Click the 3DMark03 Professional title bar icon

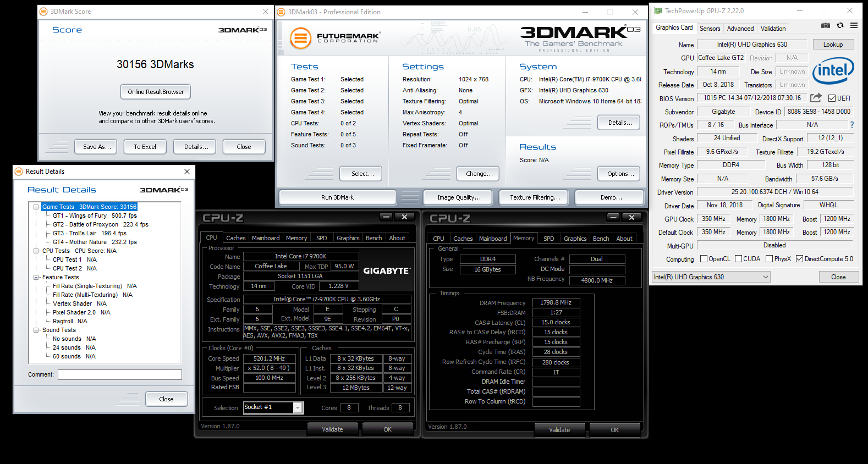point(281,12)
